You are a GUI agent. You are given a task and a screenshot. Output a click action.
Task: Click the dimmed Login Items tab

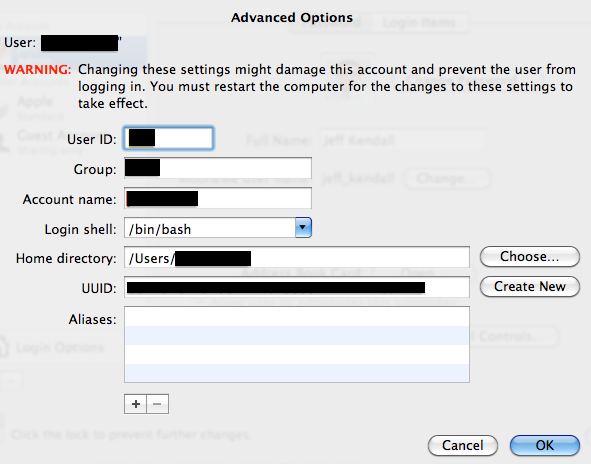click(420, 23)
